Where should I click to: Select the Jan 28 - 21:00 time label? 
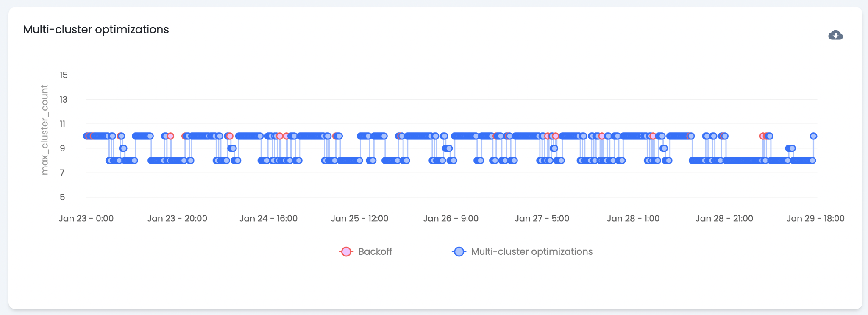(724, 219)
